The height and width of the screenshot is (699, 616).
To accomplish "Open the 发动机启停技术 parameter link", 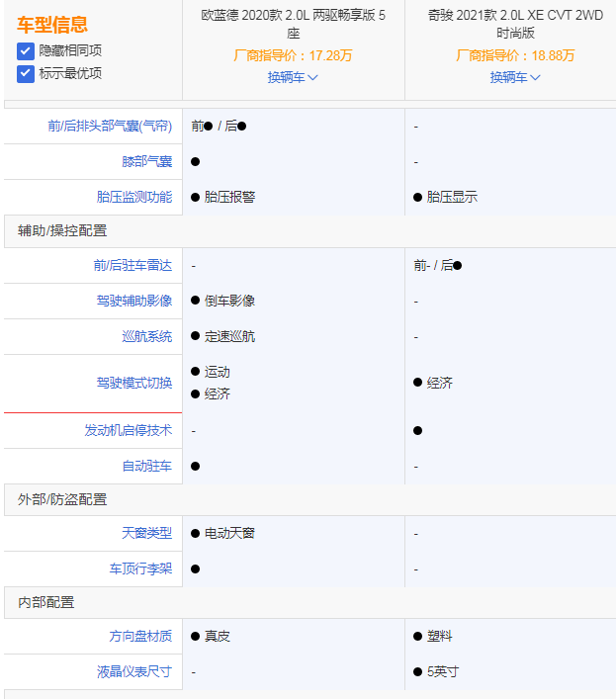I will pyautogui.click(x=129, y=430).
